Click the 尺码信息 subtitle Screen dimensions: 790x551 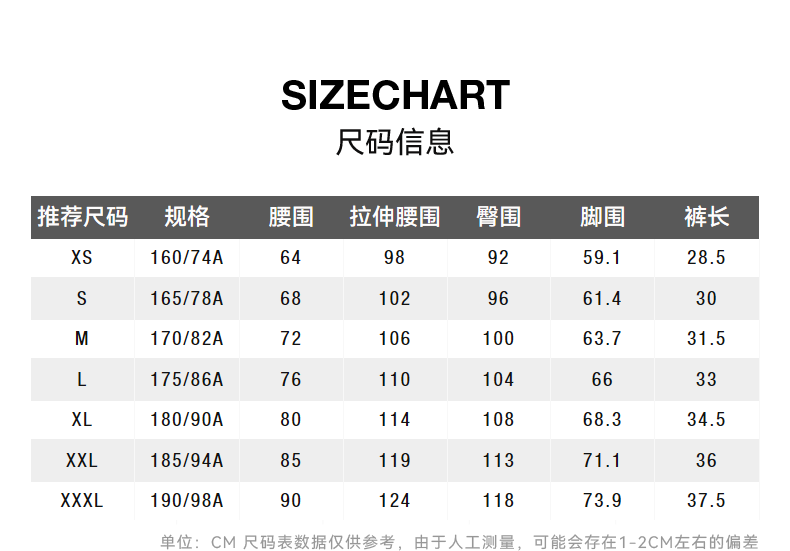pos(395,142)
